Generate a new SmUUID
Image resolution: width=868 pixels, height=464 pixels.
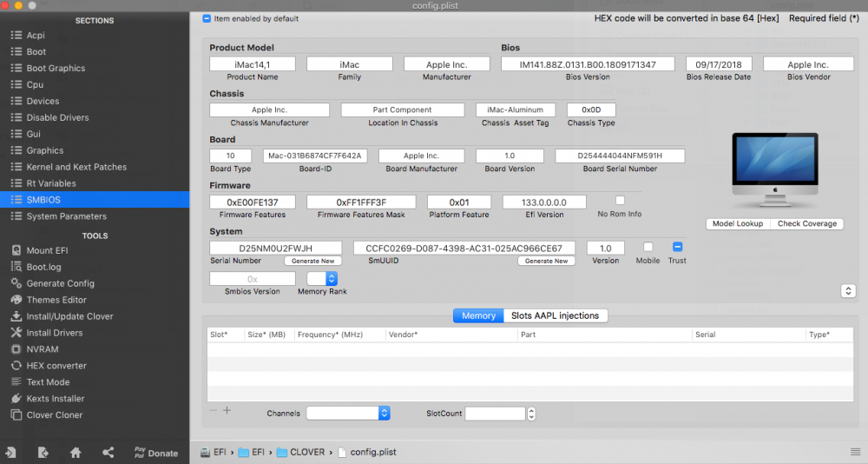click(546, 261)
